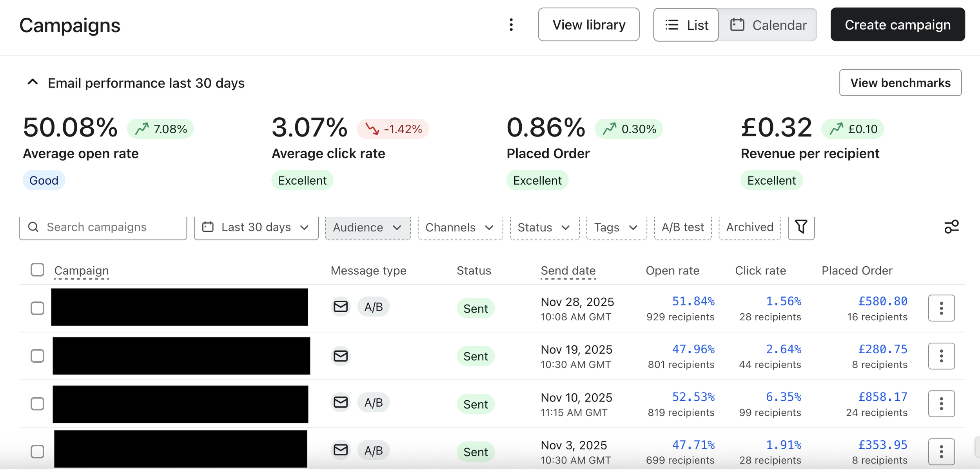
Task: Tick the select-all campaigns header checkbox
Action: [x=37, y=270]
